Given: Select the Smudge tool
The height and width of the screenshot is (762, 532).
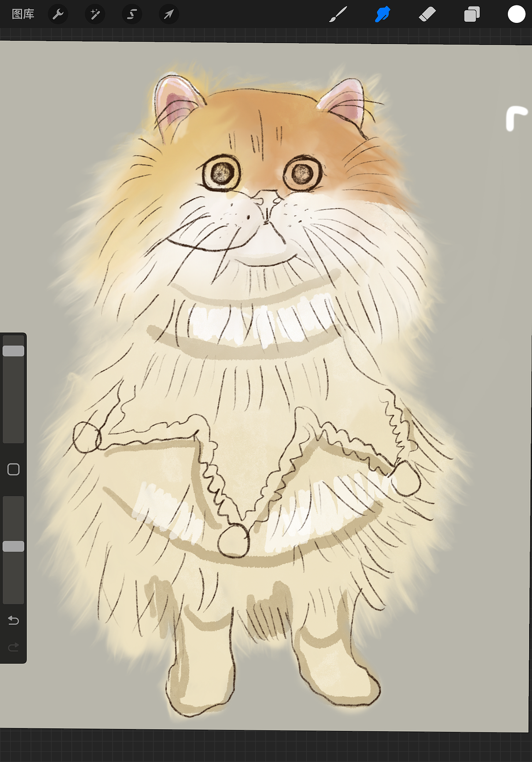Looking at the screenshot, I should click(x=382, y=15).
